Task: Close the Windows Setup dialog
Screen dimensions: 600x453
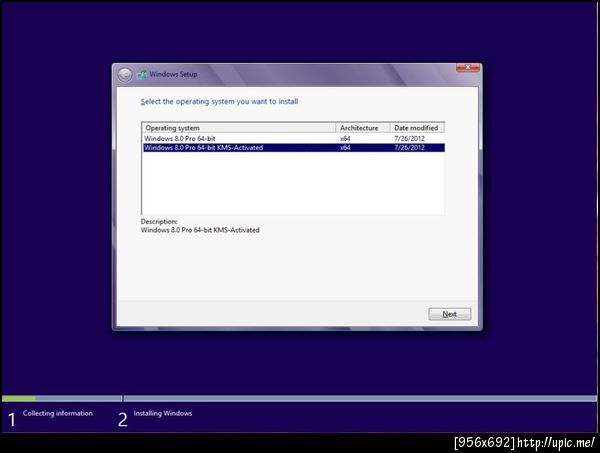Action: click(x=468, y=67)
